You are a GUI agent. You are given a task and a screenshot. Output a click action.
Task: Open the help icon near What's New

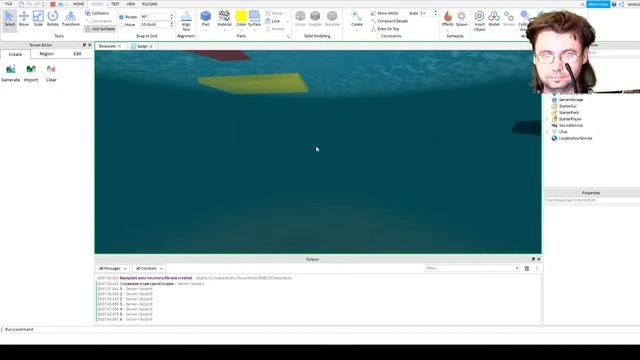click(x=614, y=4)
